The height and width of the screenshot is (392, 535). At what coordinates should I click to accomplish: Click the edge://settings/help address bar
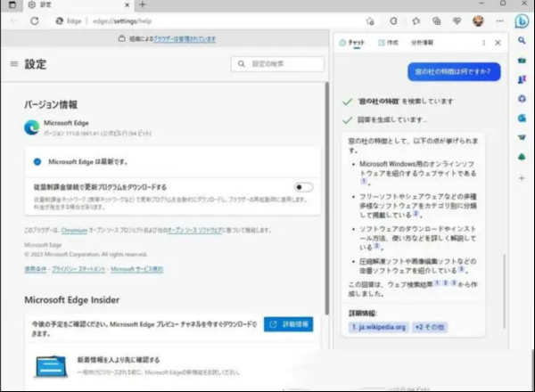(122, 21)
